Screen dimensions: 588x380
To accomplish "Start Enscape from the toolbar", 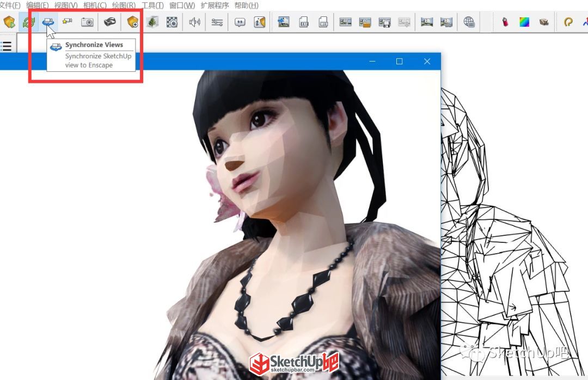I will pos(9,22).
